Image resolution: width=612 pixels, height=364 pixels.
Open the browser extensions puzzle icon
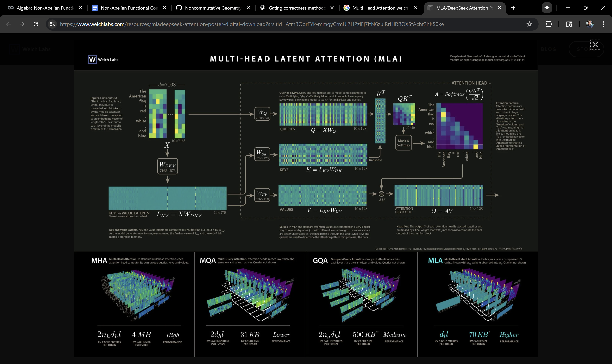tap(549, 24)
